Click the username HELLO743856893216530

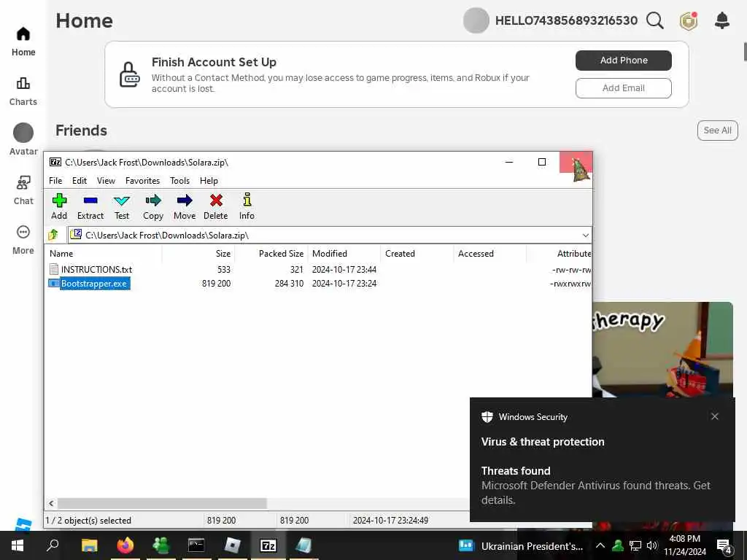pos(566,20)
